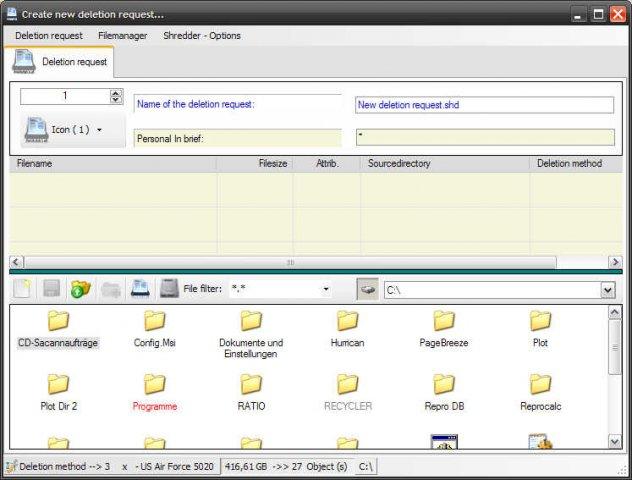Sort by Filename column header
Image resolution: width=632 pixels, height=480 pixels.
point(113,164)
